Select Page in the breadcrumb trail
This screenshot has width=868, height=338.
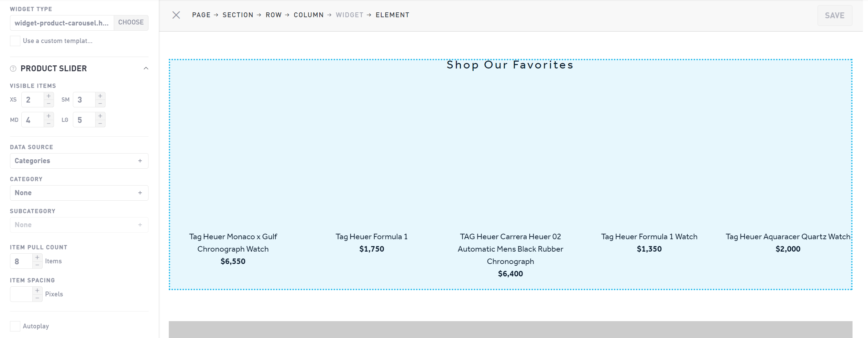pyautogui.click(x=201, y=15)
